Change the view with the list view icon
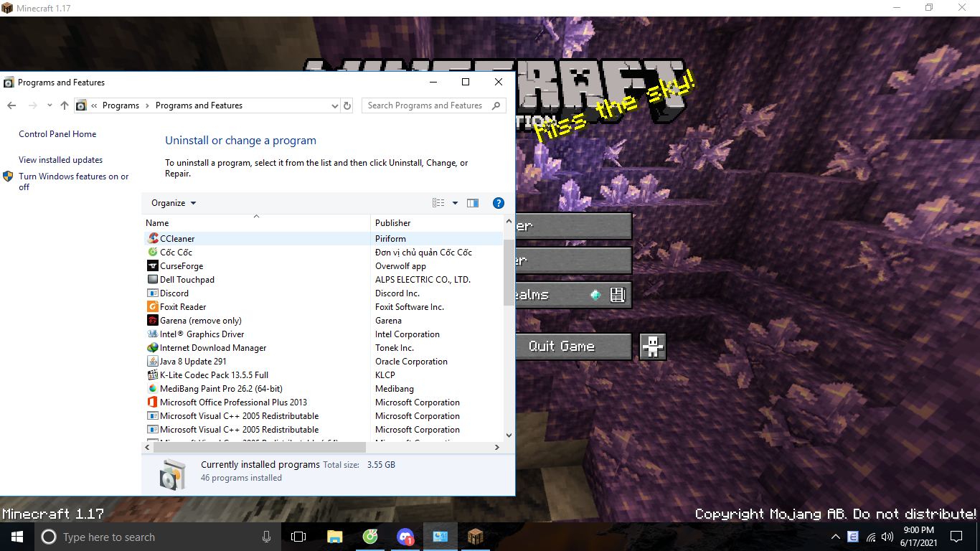Viewport: 980px width, 551px height. pos(438,203)
